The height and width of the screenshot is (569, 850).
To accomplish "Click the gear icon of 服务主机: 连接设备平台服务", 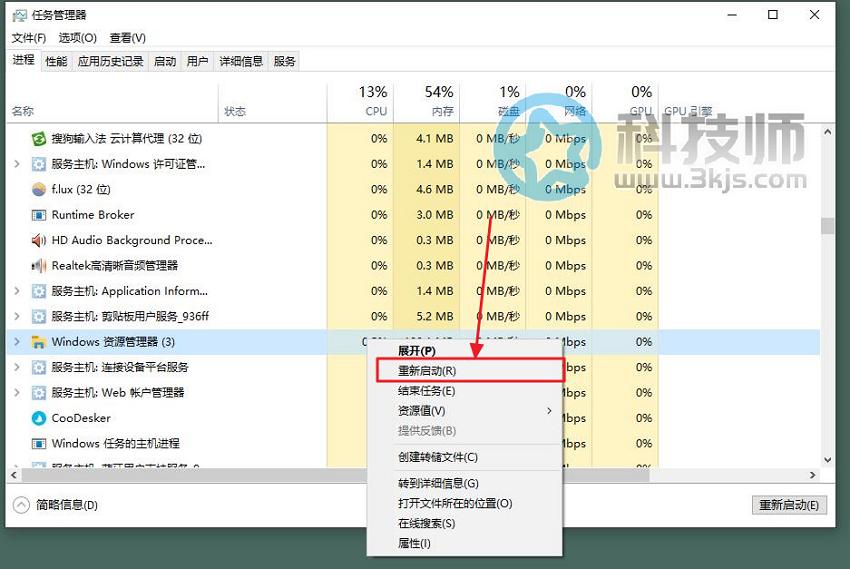I will pos(38,367).
